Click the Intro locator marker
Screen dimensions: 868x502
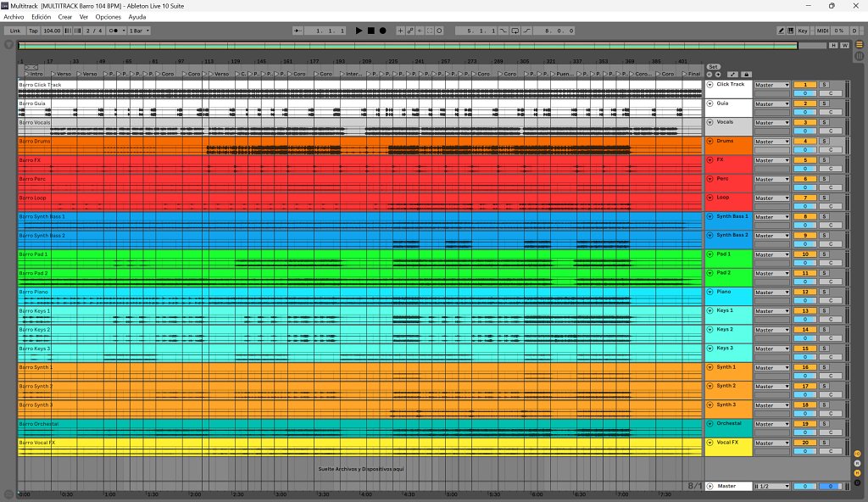click(36, 74)
